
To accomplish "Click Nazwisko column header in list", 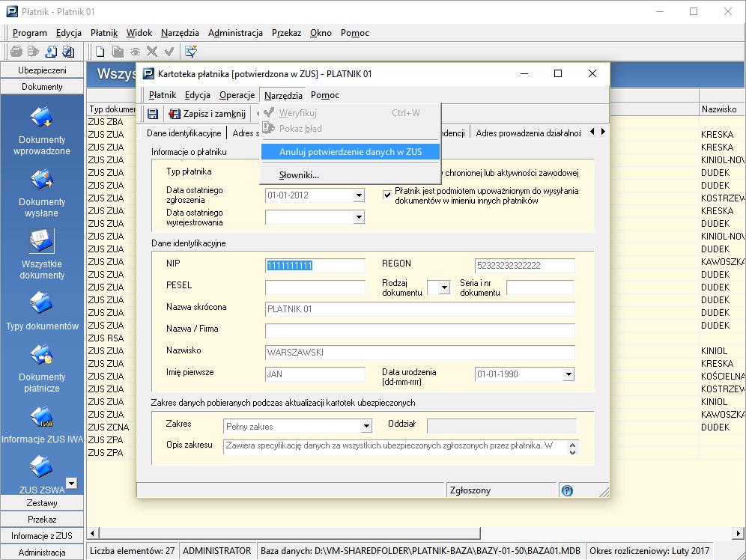I will (721, 109).
